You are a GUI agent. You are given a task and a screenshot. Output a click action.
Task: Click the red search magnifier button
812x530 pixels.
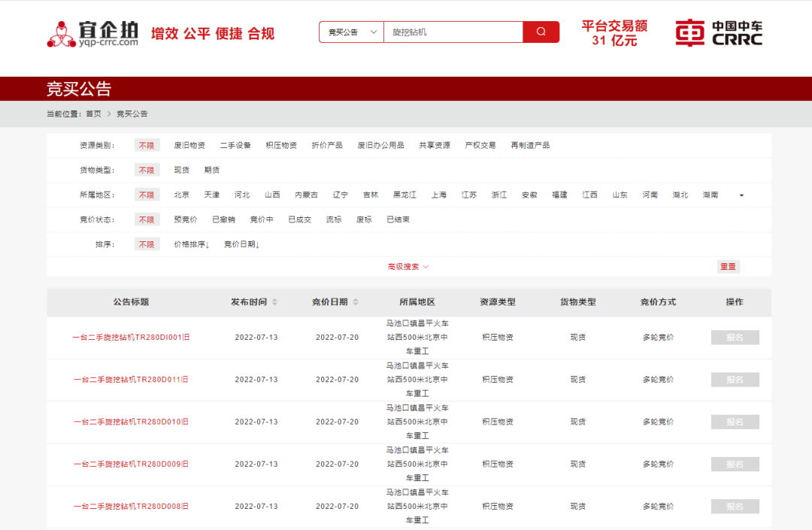click(541, 32)
